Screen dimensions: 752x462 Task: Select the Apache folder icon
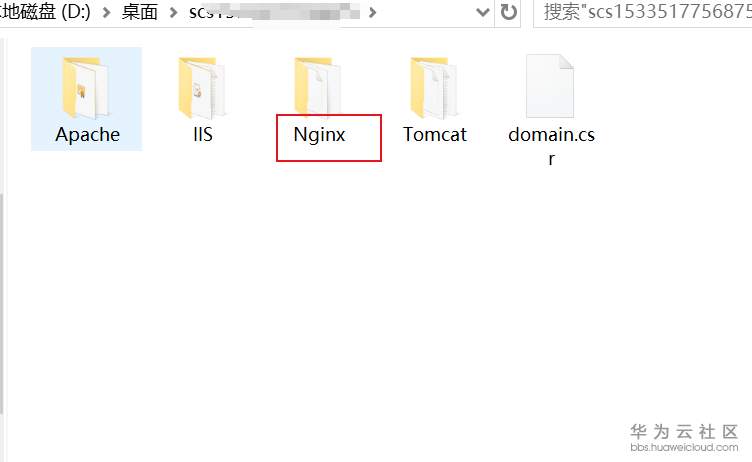pos(86,87)
